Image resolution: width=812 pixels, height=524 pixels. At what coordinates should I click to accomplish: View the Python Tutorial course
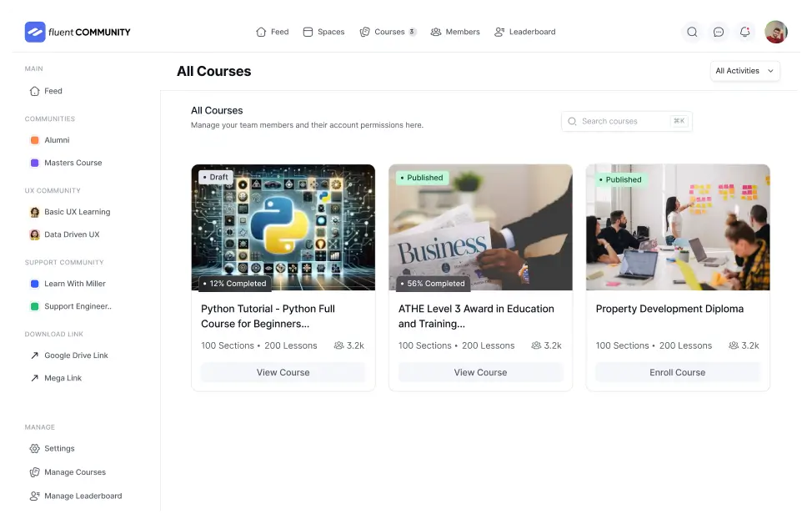pos(283,372)
